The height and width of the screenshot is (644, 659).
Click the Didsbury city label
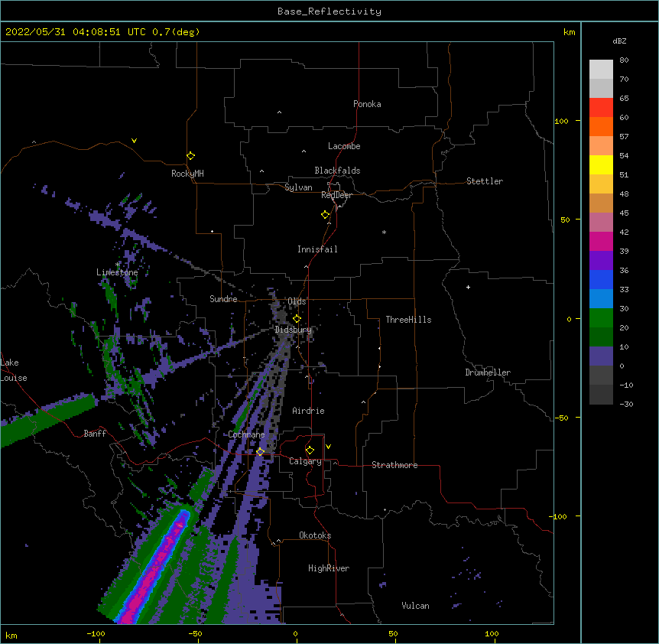[294, 330]
